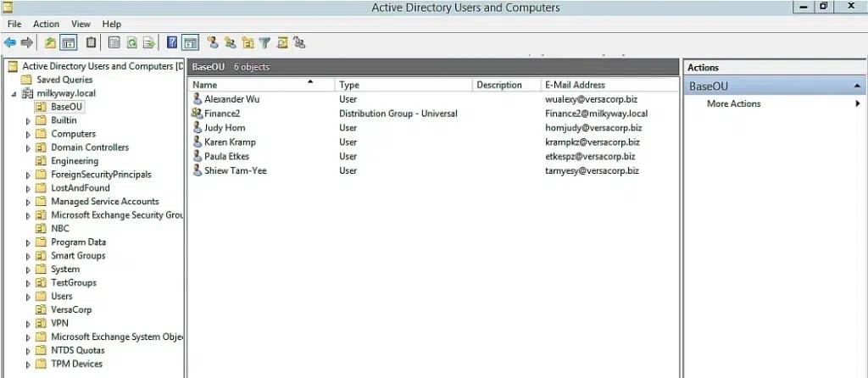Expand the Domain Controllers OU
Image resolution: width=868 pixels, height=378 pixels.
28,147
